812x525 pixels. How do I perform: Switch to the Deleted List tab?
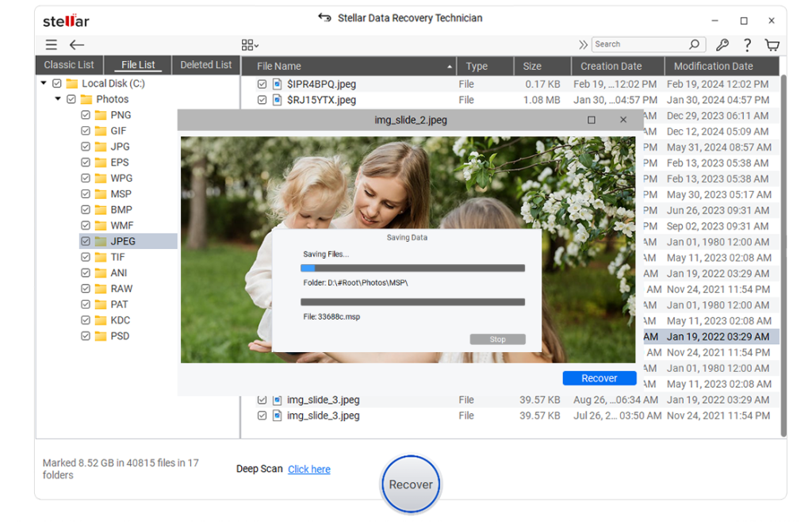pos(206,65)
